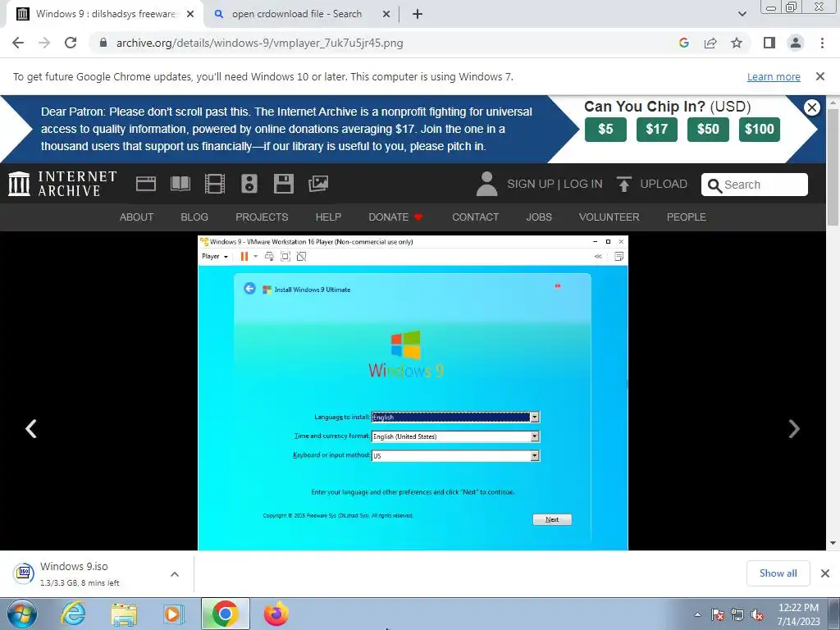The width and height of the screenshot is (840, 630).
Task: Open File Explorer from taskbar
Action: pyautogui.click(x=124, y=614)
